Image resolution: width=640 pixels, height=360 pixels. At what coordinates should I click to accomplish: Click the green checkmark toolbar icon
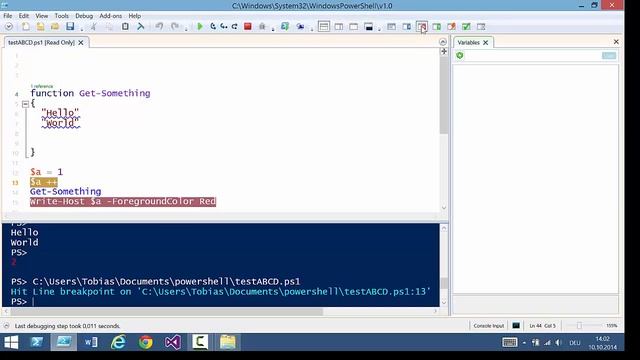click(x=466, y=27)
